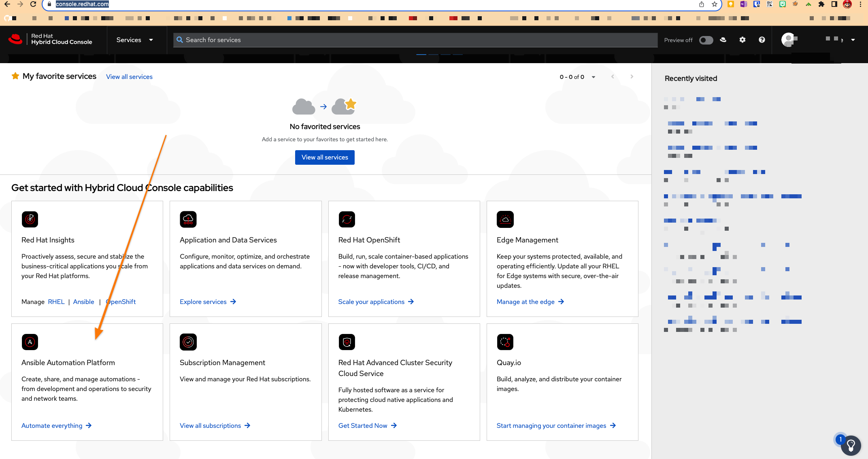868x459 pixels.
Task: Toggle the Preview off switch
Action: (x=706, y=40)
